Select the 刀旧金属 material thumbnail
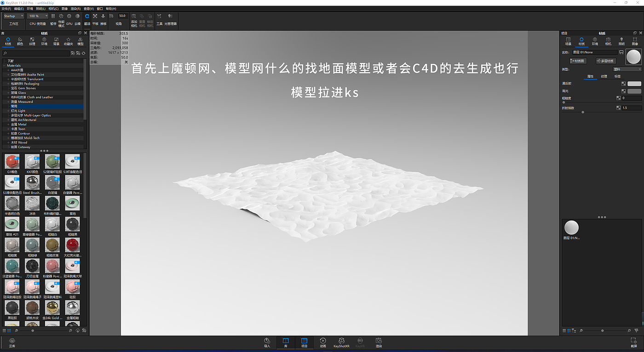This screenshot has width=644, height=352. (x=32, y=267)
